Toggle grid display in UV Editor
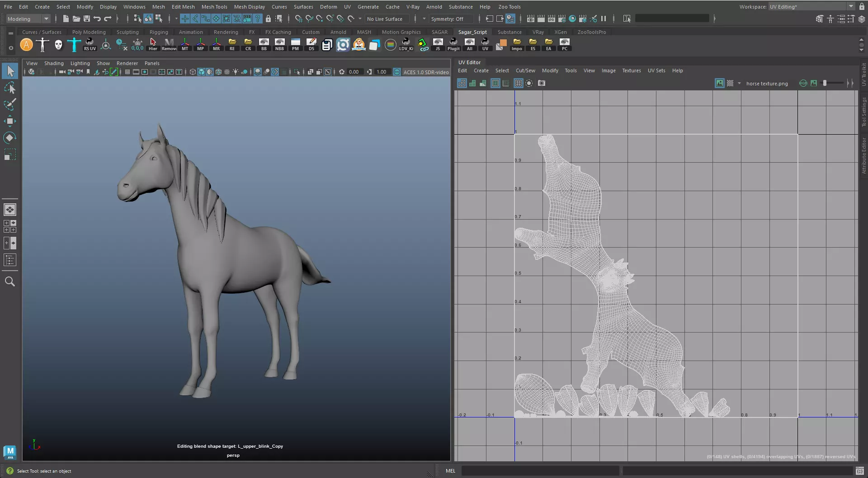This screenshot has width=868, height=478. (x=518, y=83)
